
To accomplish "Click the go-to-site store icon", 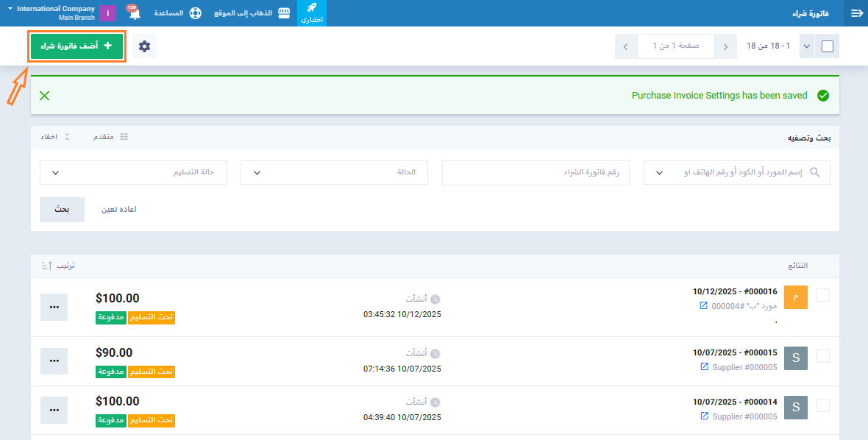I will pyautogui.click(x=284, y=13).
